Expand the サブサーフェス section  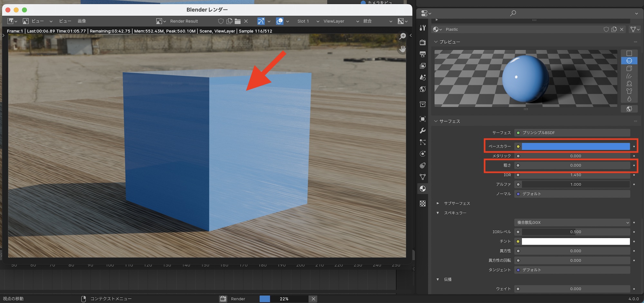point(438,203)
